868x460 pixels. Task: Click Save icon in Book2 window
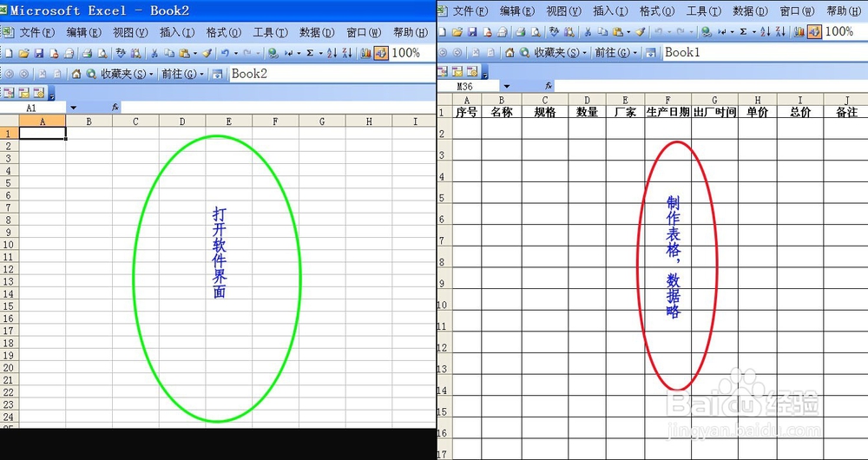click(39, 53)
